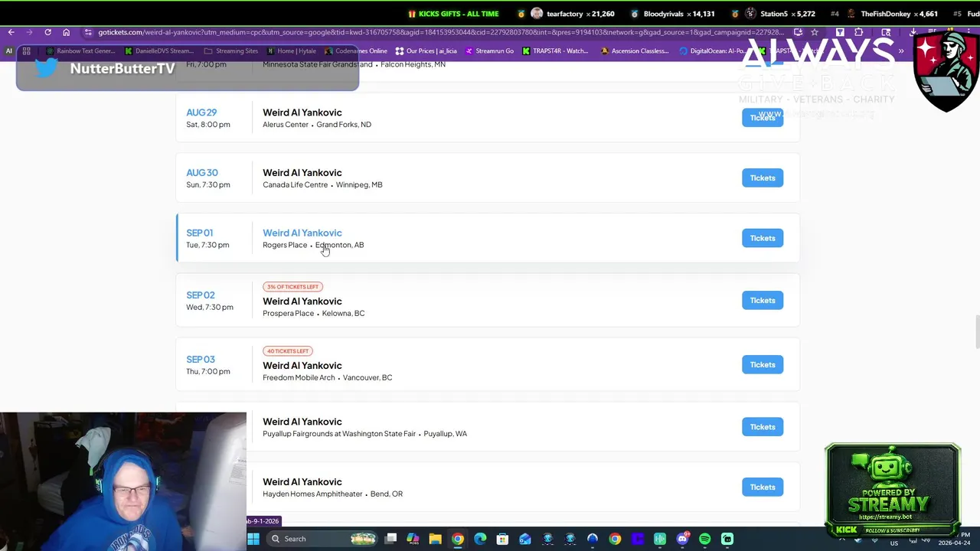Open Weird Al Yankovic Edmonton event title
Image resolution: width=980 pixels, height=551 pixels.
pyautogui.click(x=302, y=233)
